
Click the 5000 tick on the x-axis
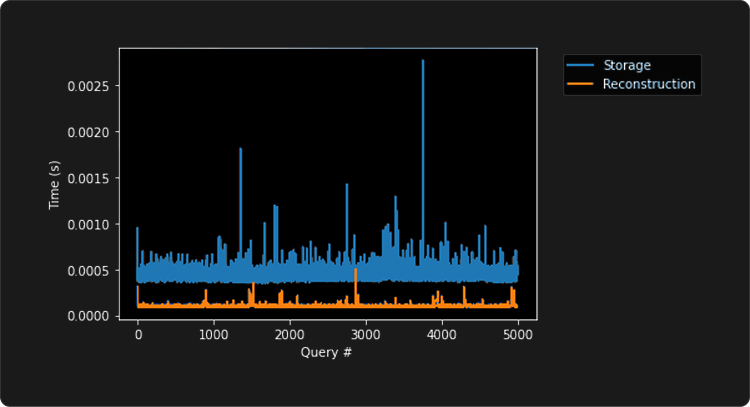click(x=518, y=334)
